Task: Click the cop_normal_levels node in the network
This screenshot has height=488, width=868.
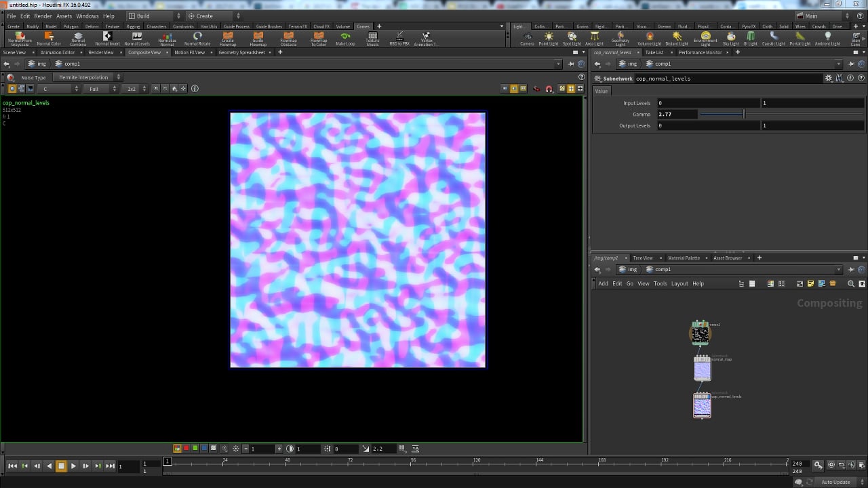Action: (702, 406)
